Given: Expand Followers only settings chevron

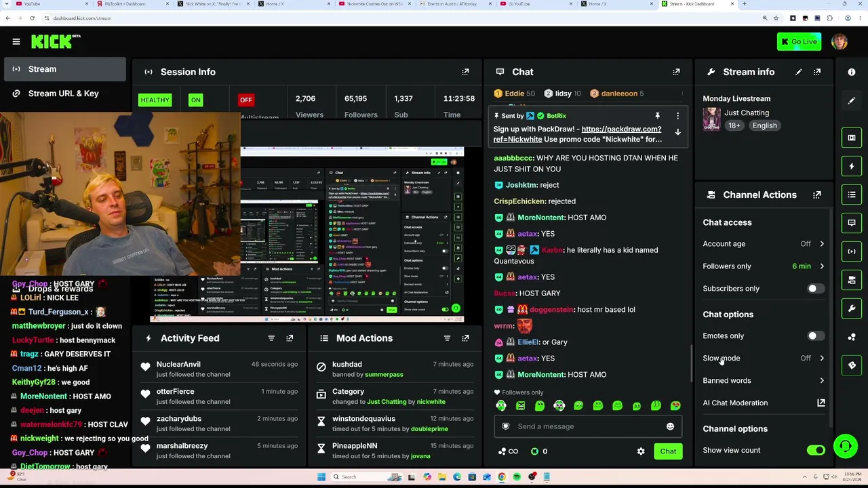Looking at the screenshot, I should click(x=822, y=266).
